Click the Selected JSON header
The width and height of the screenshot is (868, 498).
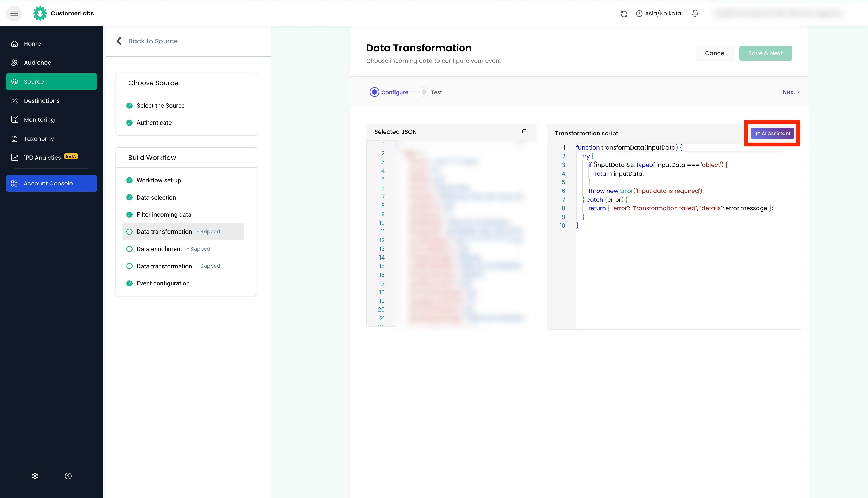click(395, 132)
